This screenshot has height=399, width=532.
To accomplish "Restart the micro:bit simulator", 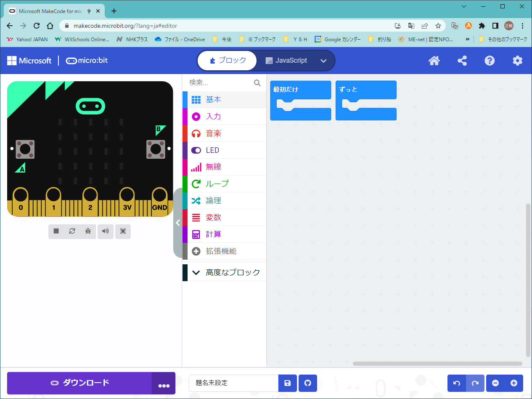I will [72, 231].
